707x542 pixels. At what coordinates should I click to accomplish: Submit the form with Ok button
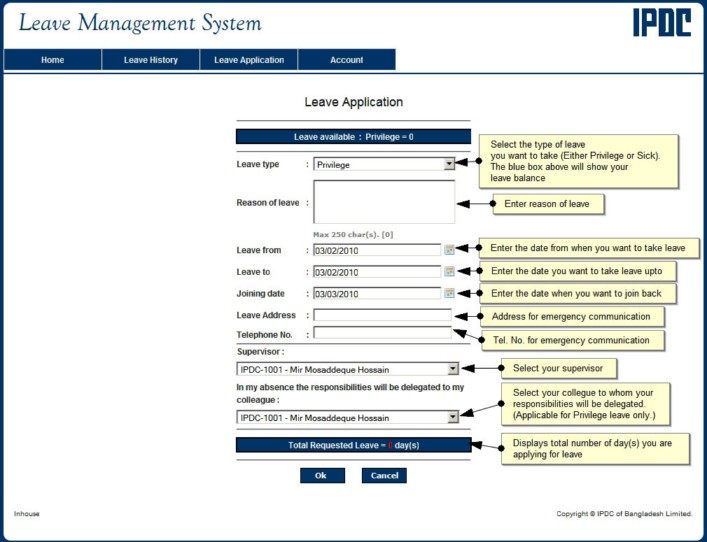click(x=322, y=475)
